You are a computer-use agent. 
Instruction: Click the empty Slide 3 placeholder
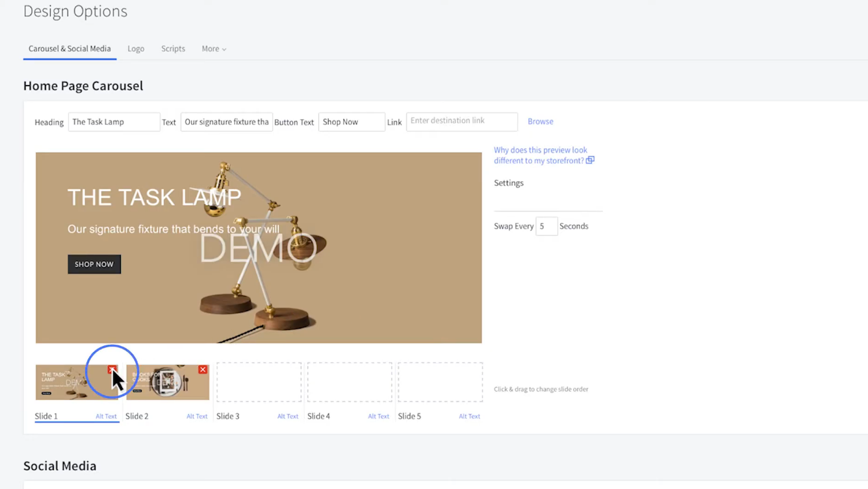pyautogui.click(x=259, y=382)
